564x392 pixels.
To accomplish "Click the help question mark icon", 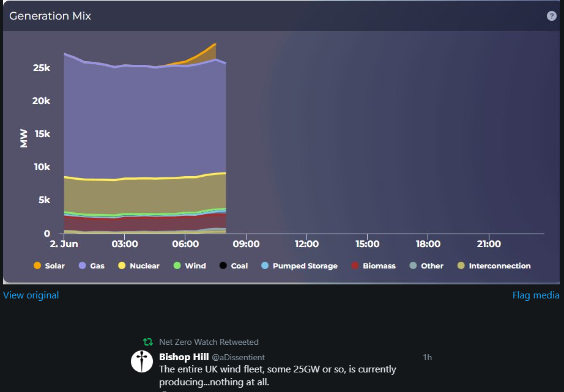I will (552, 16).
